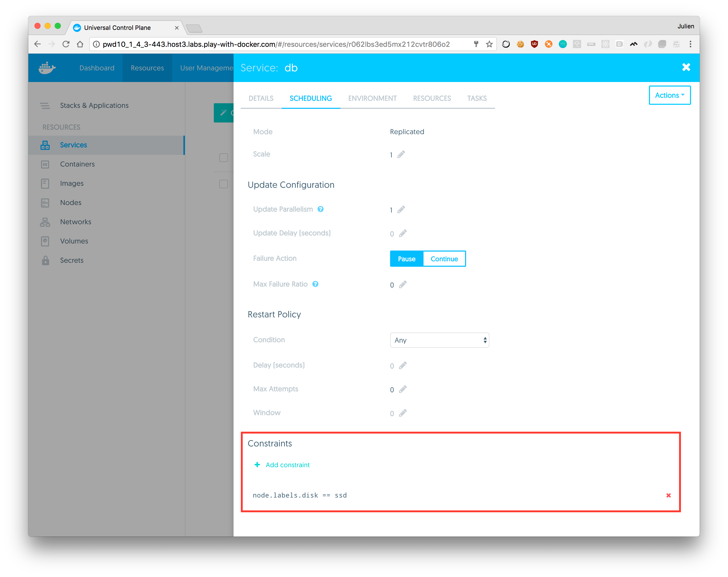The height and width of the screenshot is (577, 728).
Task: Open the Chrome browser menu
Action: coord(691,44)
